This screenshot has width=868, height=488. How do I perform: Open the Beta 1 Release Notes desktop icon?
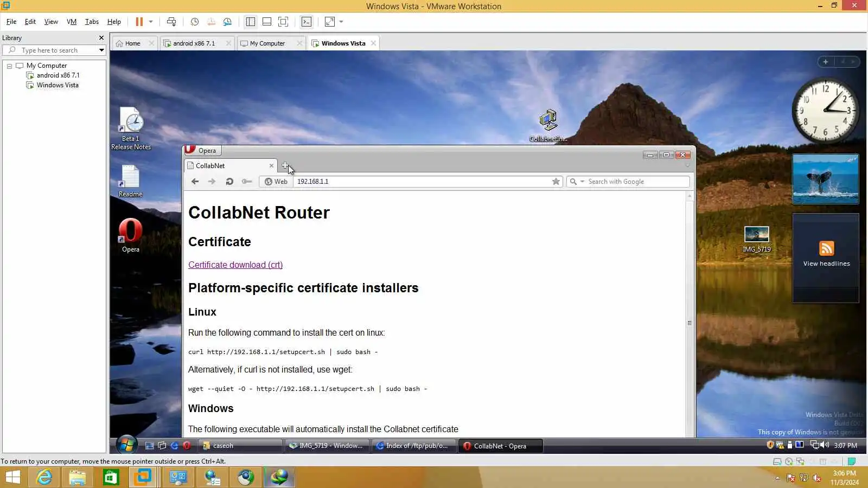click(131, 129)
